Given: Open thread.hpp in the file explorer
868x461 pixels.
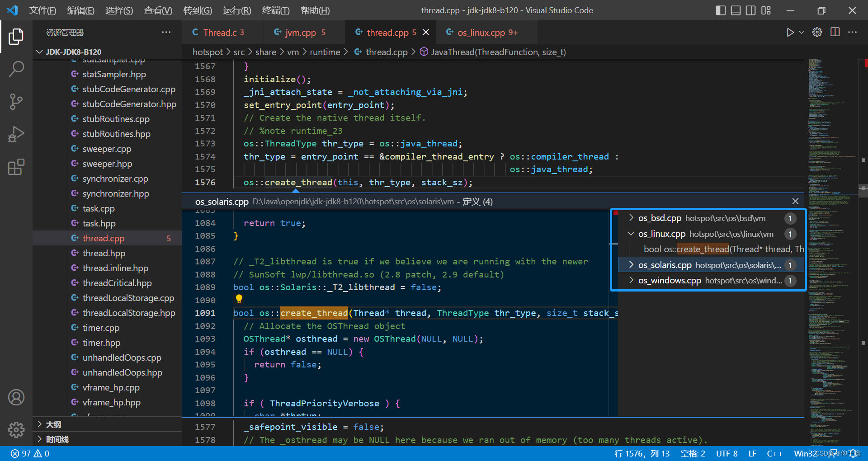Looking at the screenshot, I should tap(104, 253).
